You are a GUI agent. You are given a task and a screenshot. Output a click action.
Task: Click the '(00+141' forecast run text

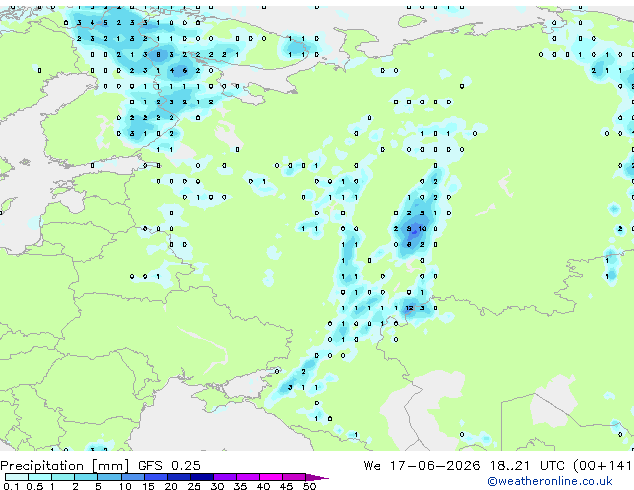pyautogui.click(x=602, y=466)
